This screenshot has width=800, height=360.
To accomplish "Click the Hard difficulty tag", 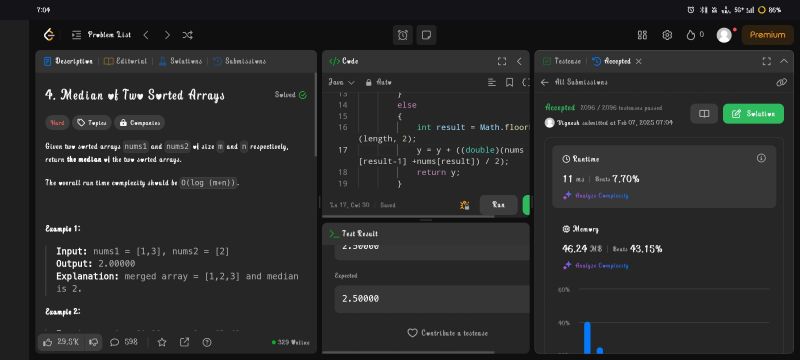I will [57, 123].
